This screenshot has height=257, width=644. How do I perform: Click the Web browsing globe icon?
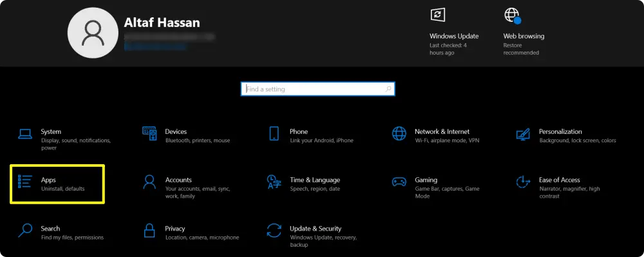point(512,15)
